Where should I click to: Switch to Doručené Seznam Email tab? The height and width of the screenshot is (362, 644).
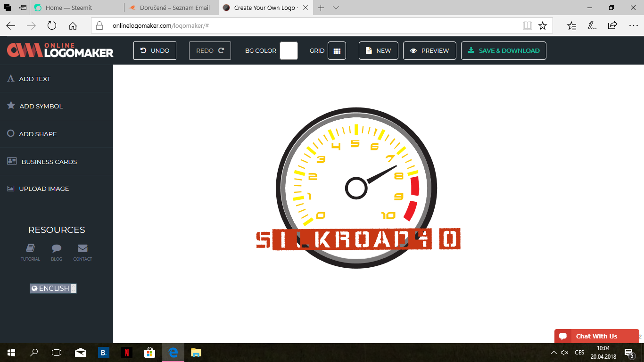tap(174, 8)
